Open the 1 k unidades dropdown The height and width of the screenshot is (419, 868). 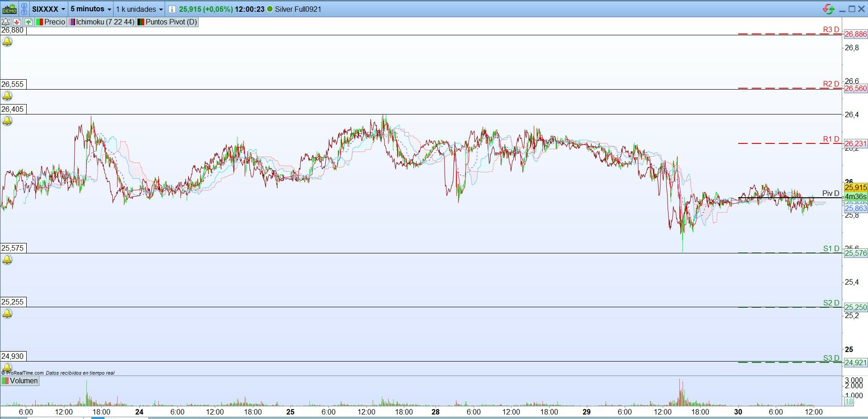tap(139, 9)
